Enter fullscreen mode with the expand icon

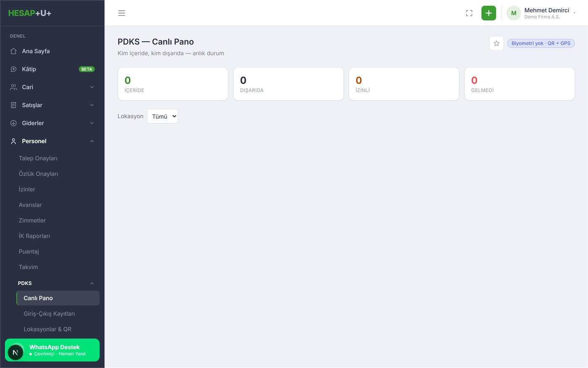[x=469, y=13]
